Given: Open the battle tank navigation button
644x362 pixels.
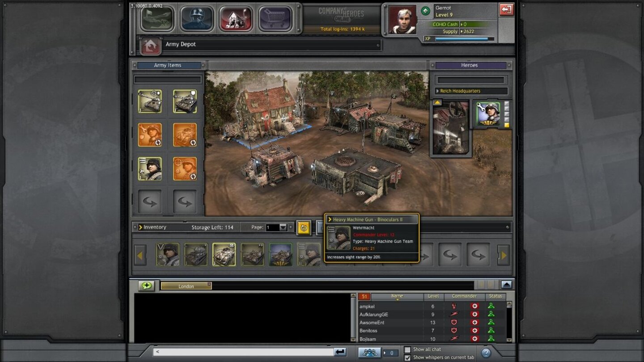Looking at the screenshot, I should (x=157, y=18).
